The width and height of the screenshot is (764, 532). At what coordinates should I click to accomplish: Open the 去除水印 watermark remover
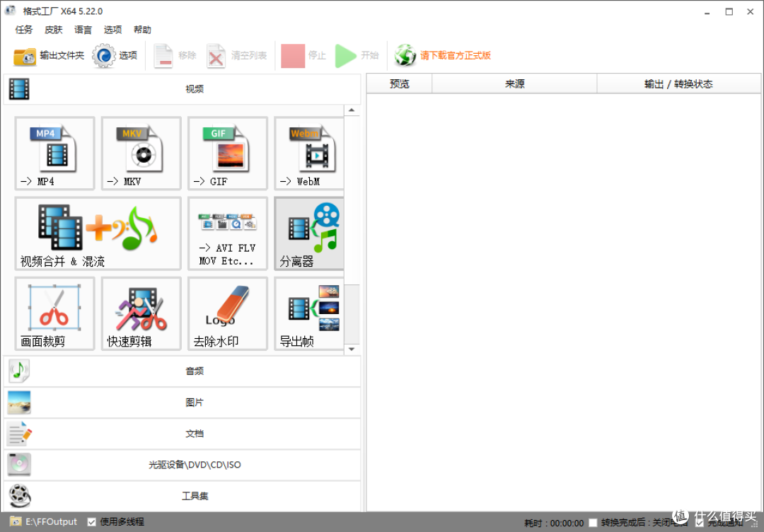[228, 313]
